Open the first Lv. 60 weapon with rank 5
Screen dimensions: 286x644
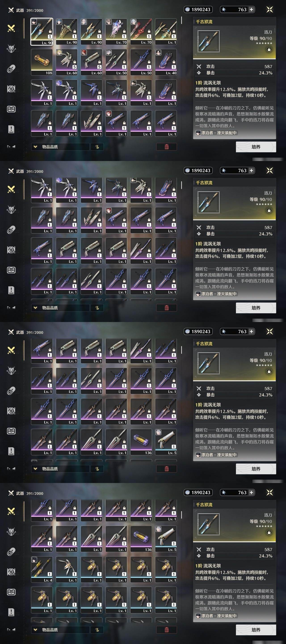coord(66,62)
